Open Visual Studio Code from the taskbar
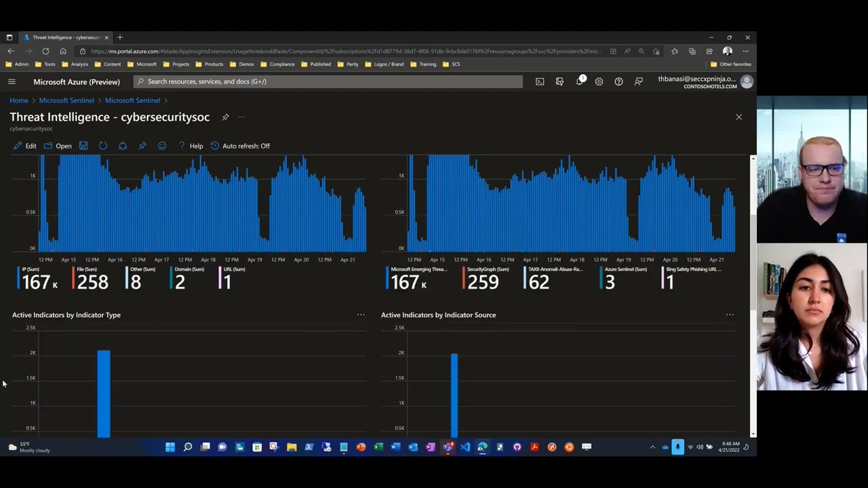Viewport: 868px width, 488px height. coord(465,447)
